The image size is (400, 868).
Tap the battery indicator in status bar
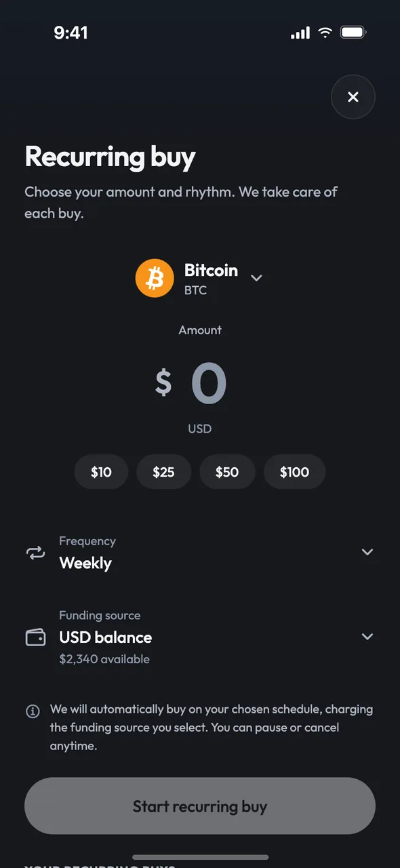tap(353, 33)
